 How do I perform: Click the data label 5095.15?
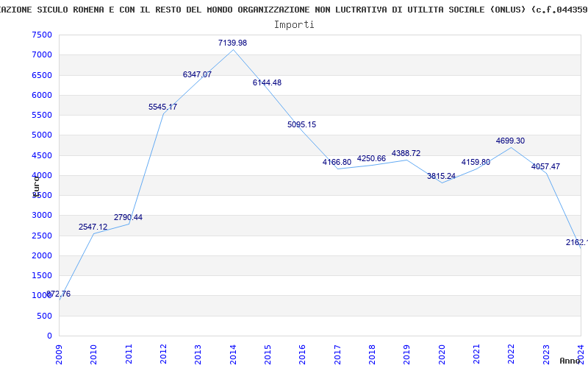302,124
